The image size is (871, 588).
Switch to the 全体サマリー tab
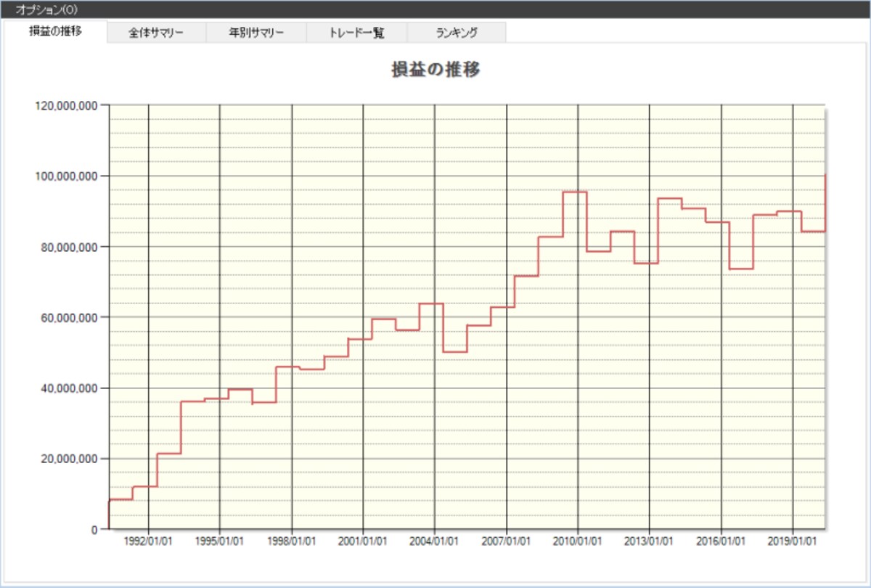[157, 33]
